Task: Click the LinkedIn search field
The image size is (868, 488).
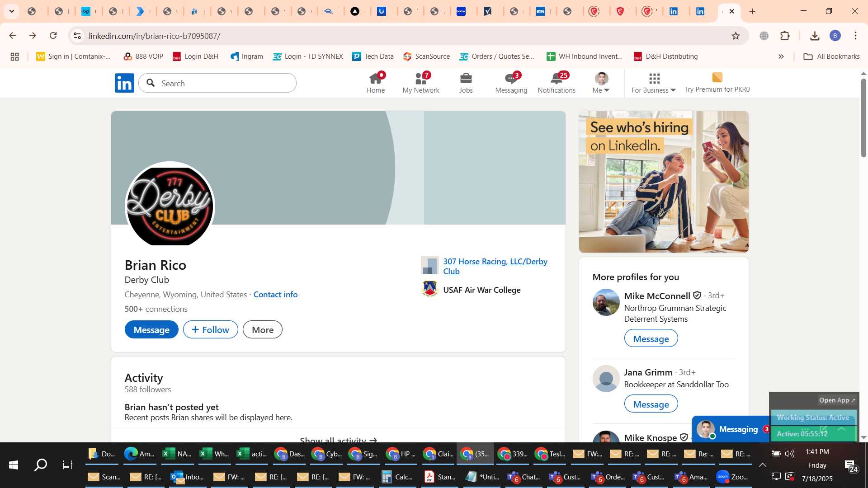Action: point(217,83)
